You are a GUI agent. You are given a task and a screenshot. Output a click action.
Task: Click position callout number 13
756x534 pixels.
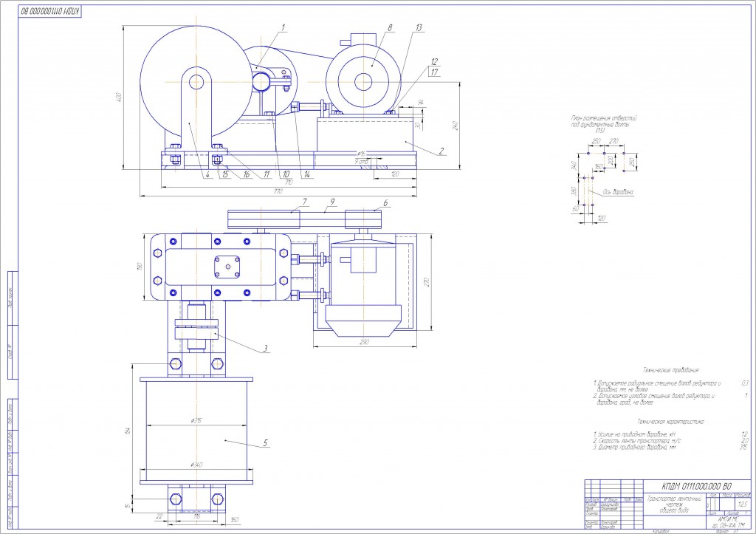pos(418,27)
